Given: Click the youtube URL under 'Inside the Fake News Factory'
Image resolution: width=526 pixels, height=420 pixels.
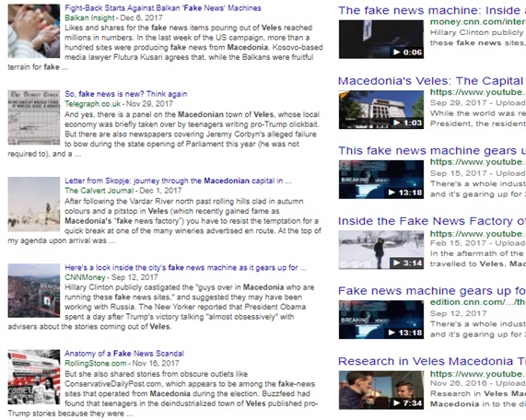Looking at the screenshot, I should [478, 234].
